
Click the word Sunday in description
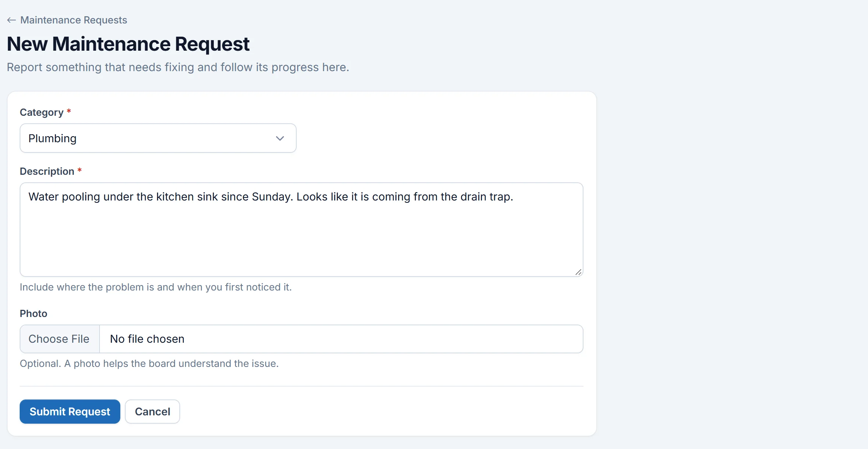[x=272, y=197]
